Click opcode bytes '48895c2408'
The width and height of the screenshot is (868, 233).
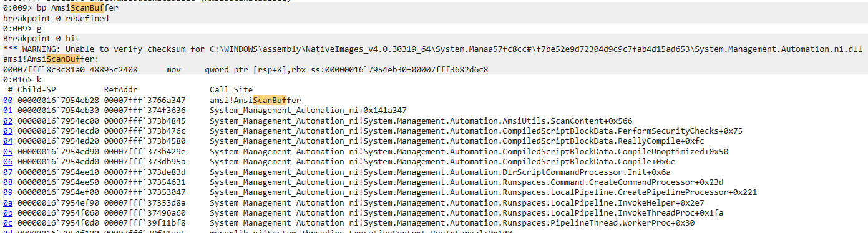click(x=114, y=69)
